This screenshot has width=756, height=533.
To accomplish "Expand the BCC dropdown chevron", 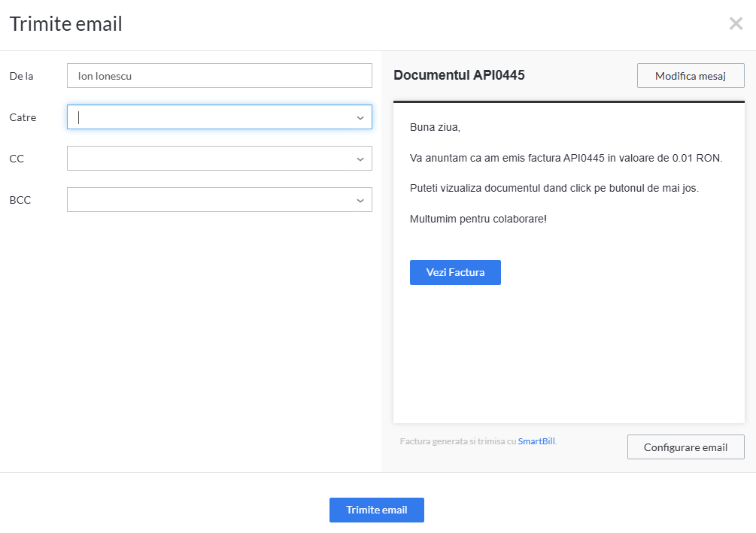I will [360, 201].
